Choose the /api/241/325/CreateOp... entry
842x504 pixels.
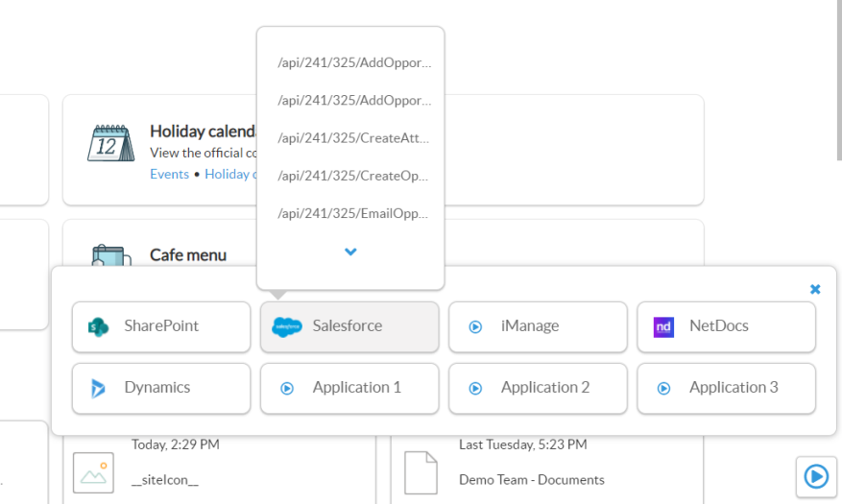pos(353,176)
